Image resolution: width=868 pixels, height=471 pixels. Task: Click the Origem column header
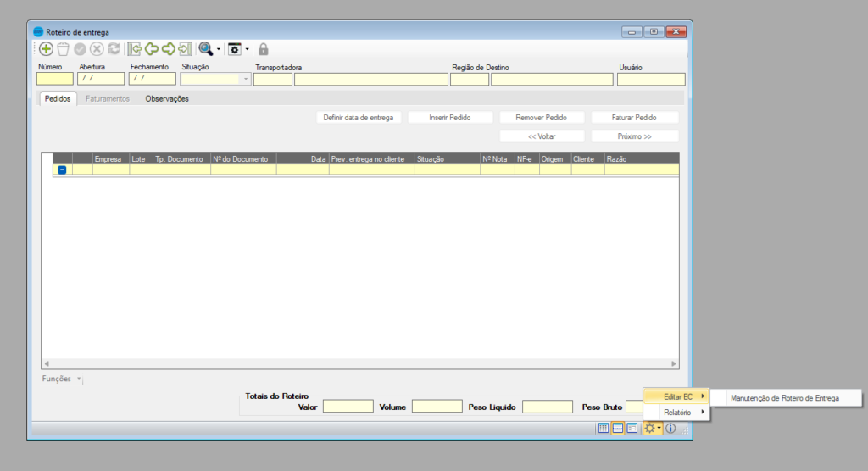(x=555, y=159)
